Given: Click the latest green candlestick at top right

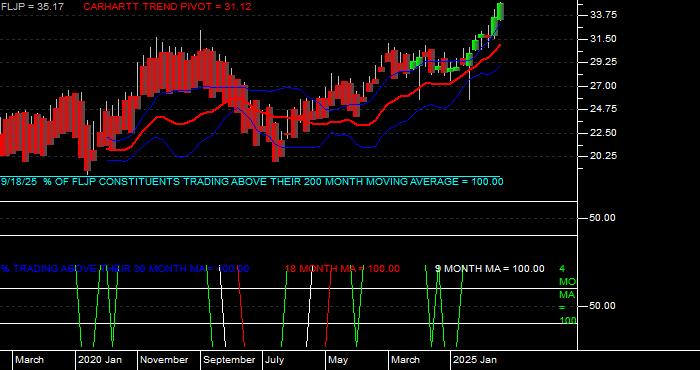Looking at the screenshot, I should pyautogui.click(x=500, y=11).
